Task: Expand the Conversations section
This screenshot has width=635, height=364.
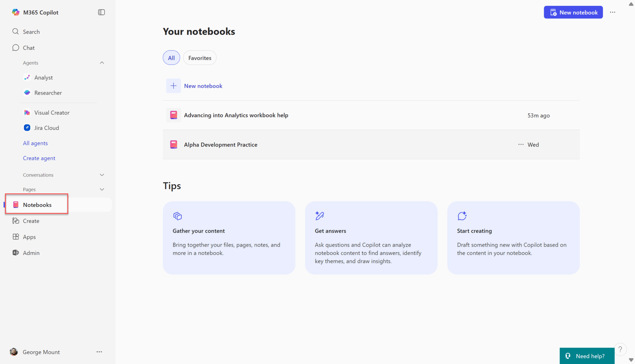Action: tap(102, 175)
